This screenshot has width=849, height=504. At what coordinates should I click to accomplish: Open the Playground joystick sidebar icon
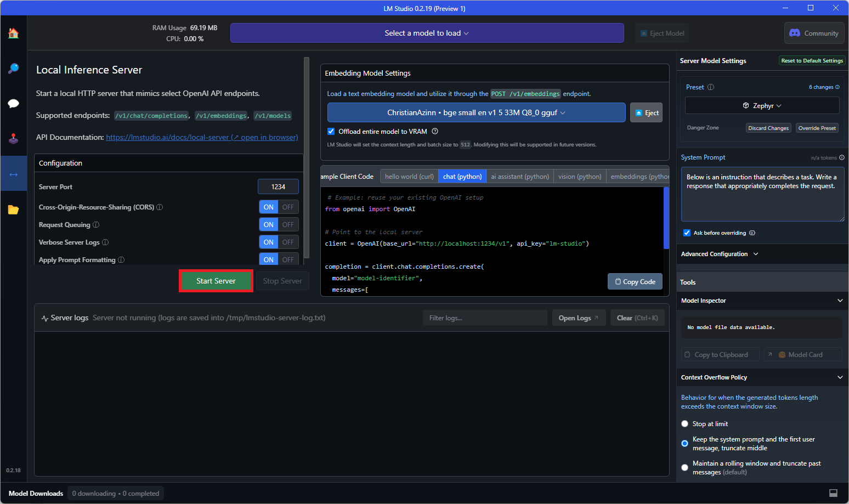coord(13,139)
